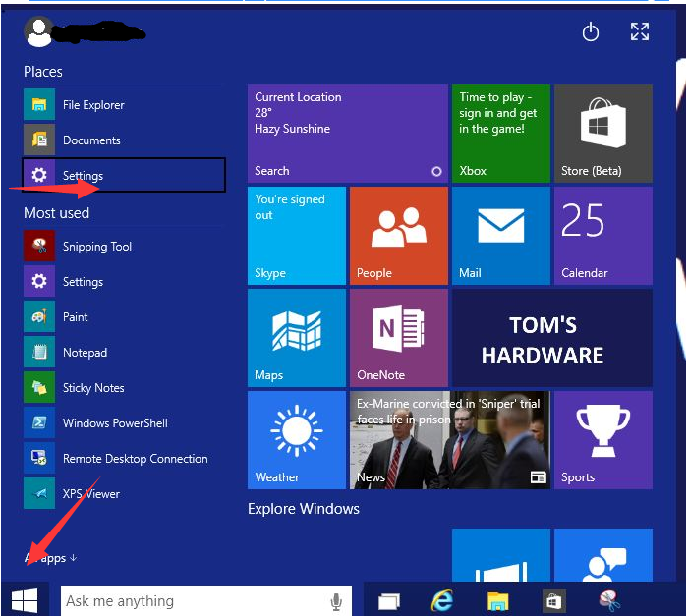Open Task View on the taskbar
Viewport: 688px width, 616px height.
tap(389, 601)
